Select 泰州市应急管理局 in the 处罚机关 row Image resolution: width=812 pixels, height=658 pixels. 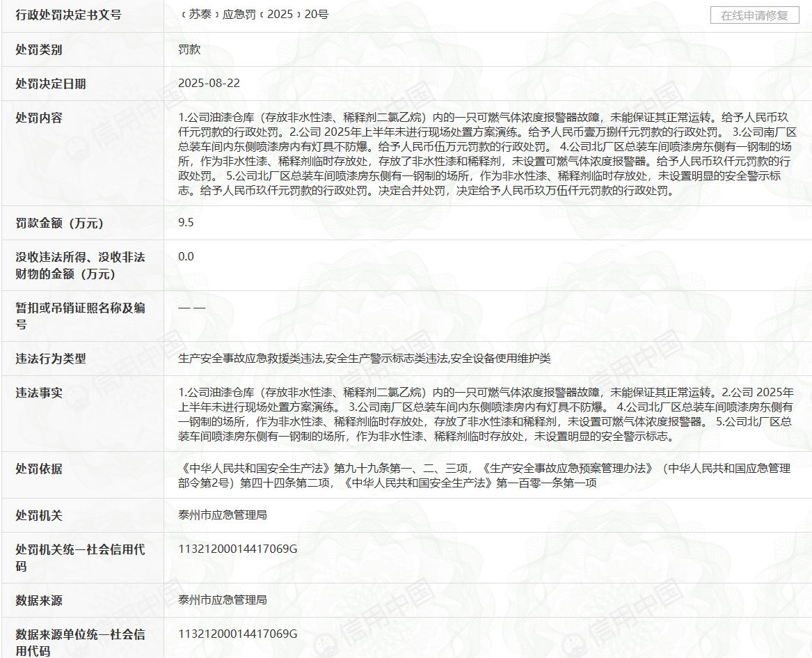click(223, 515)
